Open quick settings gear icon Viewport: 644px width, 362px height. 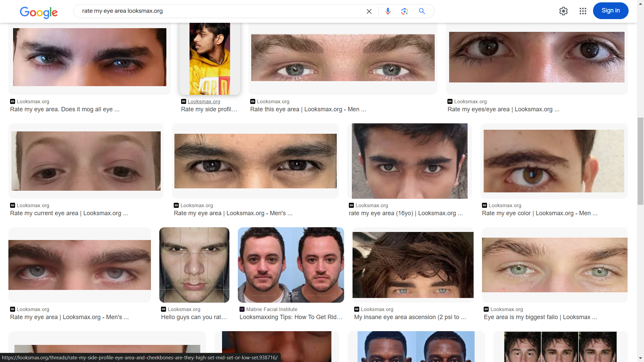tap(563, 11)
